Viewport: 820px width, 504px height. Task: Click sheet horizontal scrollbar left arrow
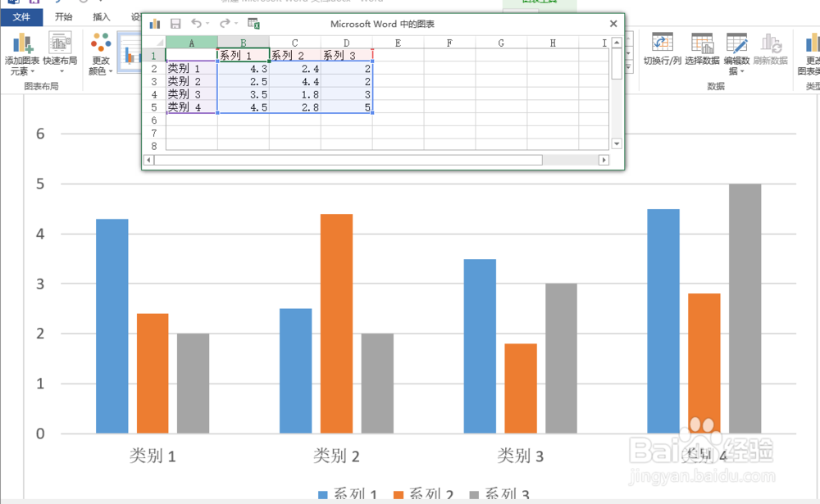tap(149, 160)
